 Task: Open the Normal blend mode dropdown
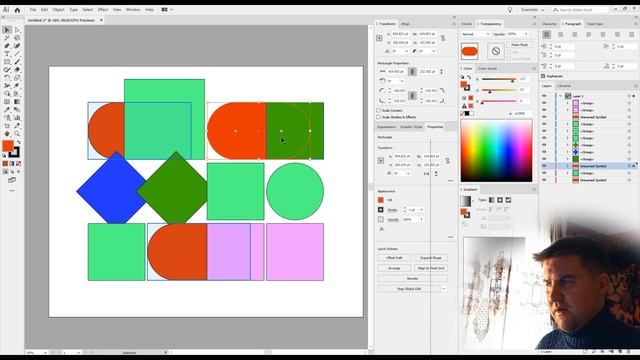click(475, 34)
